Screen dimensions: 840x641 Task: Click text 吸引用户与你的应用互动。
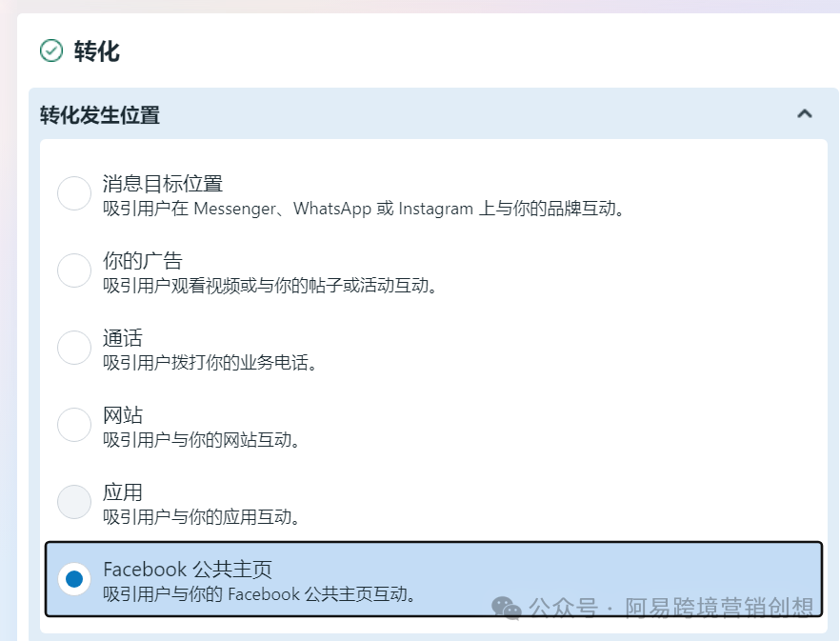coord(201,517)
